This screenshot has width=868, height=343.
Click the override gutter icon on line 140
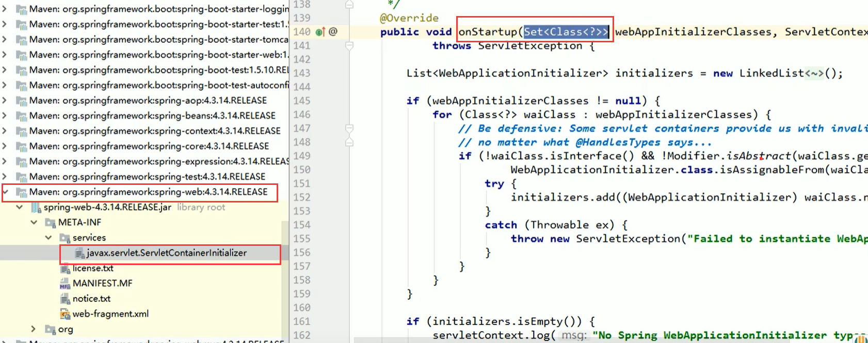pos(320,32)
